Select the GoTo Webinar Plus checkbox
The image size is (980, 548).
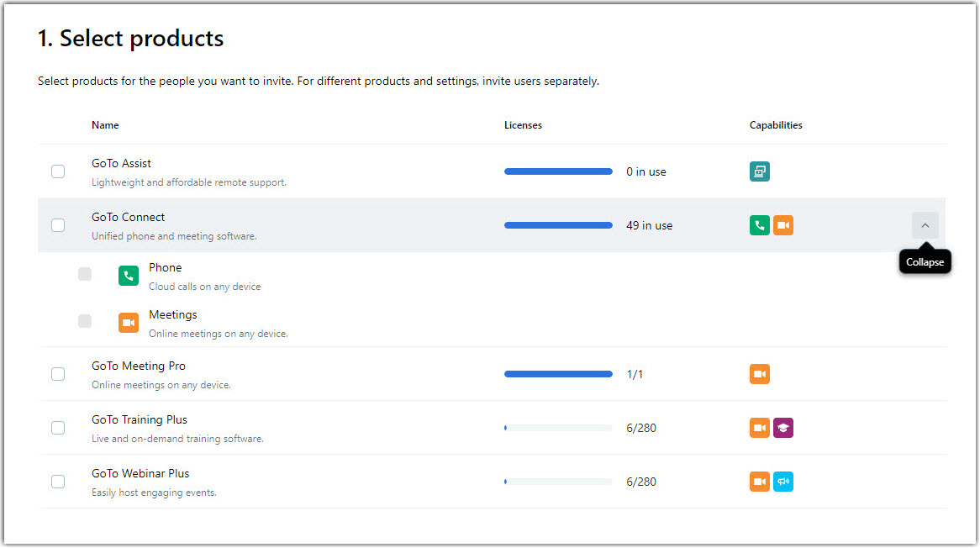coord(58,481)
